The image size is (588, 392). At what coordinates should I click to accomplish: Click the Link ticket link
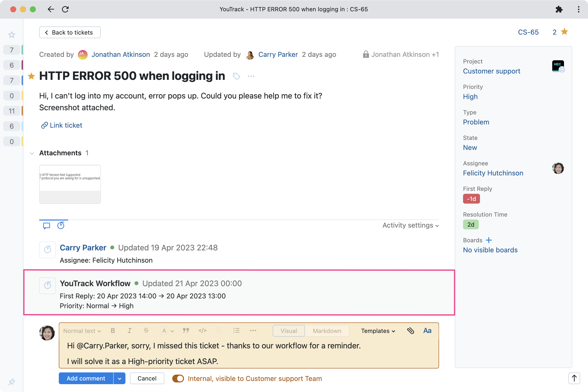pyautogui.click(x=61, y=125)
